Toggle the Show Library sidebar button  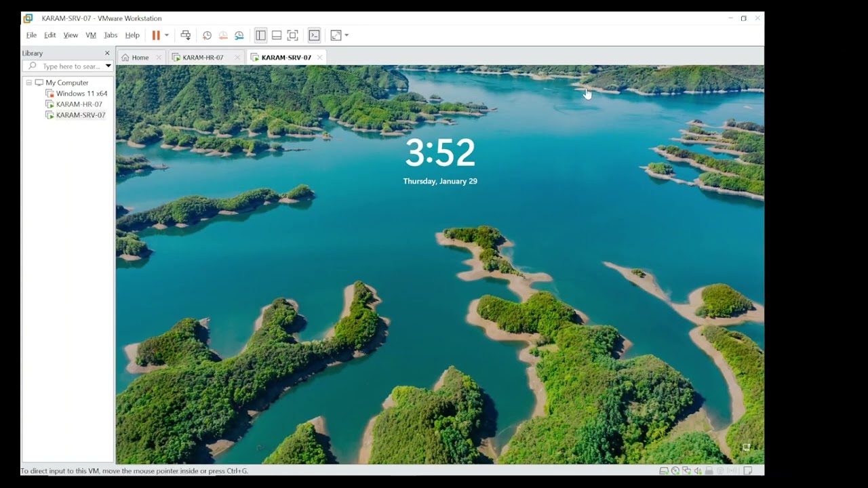pyautogui.click(x=260, y=35)
